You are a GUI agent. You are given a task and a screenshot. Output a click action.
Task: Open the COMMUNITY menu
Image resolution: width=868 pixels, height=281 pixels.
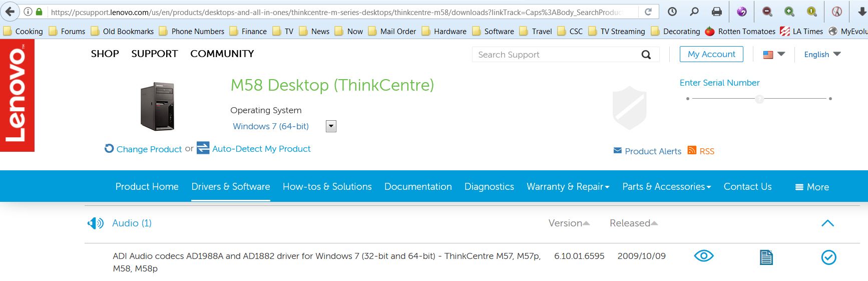tap(222, 54)
